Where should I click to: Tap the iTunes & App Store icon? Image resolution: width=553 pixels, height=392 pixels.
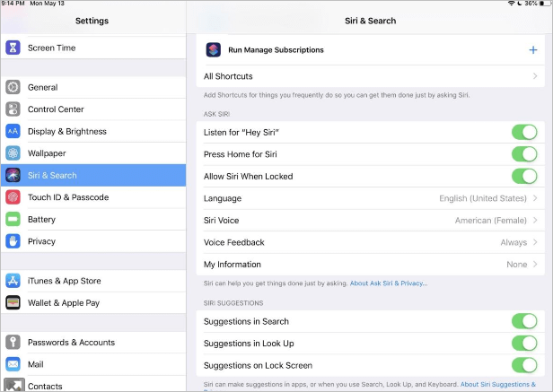pos(13,281)
